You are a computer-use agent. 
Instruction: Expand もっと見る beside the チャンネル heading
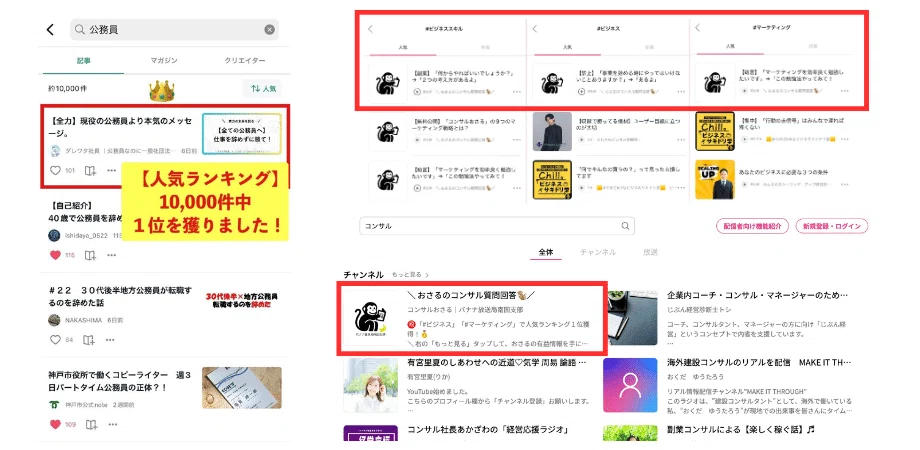(x=411, y=275)
